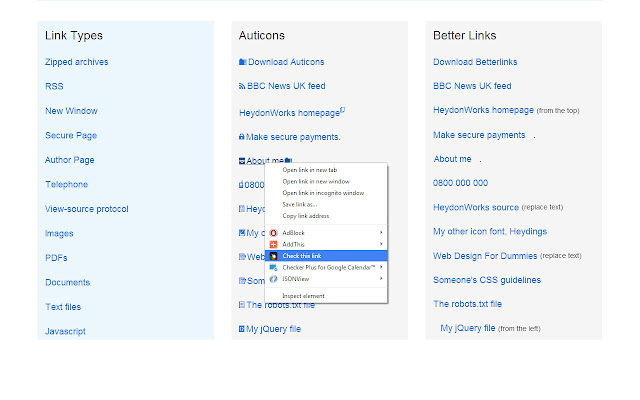
Task: Open the Images link
Action: 59,233
